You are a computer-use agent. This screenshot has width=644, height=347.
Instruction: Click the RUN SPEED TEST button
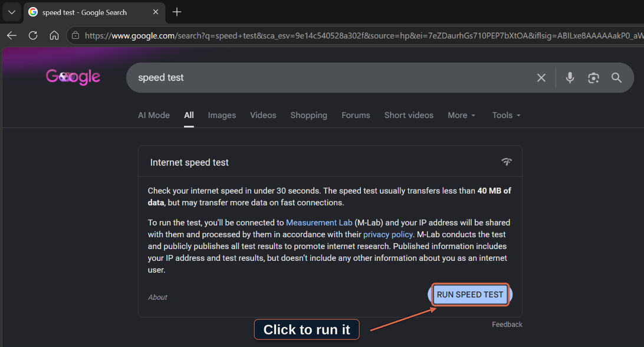[470, 294]
